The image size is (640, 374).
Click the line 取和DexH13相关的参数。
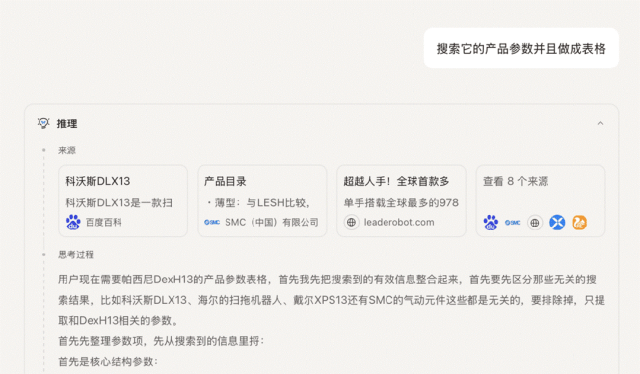(x=118, y=321)
